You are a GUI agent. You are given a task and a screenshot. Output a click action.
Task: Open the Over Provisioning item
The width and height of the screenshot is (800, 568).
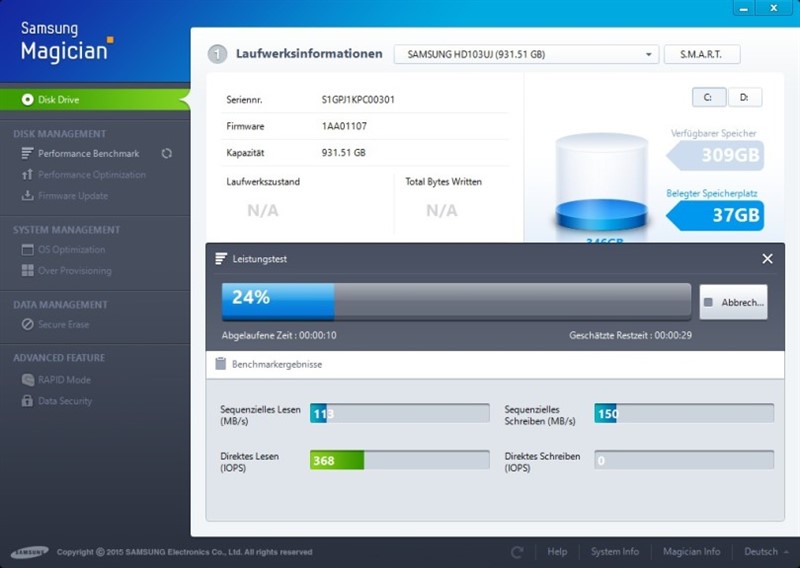[x=74, y=270]
